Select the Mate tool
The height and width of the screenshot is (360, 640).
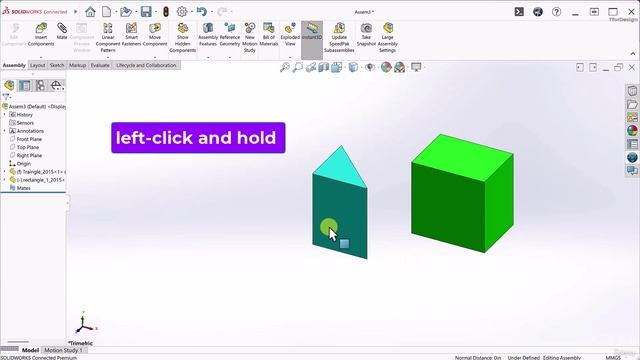tap(62, 31)
